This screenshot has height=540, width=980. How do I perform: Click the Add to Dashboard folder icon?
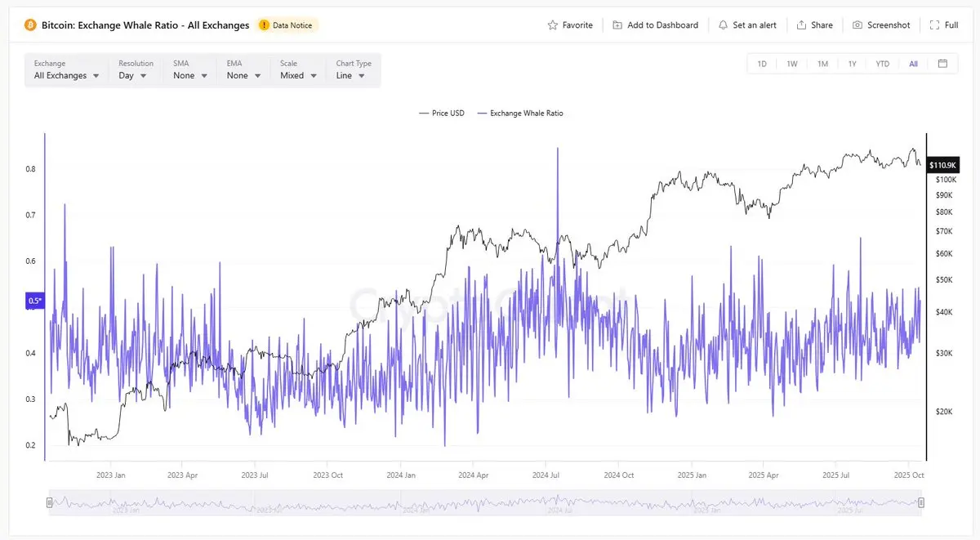tap(617, 25)
